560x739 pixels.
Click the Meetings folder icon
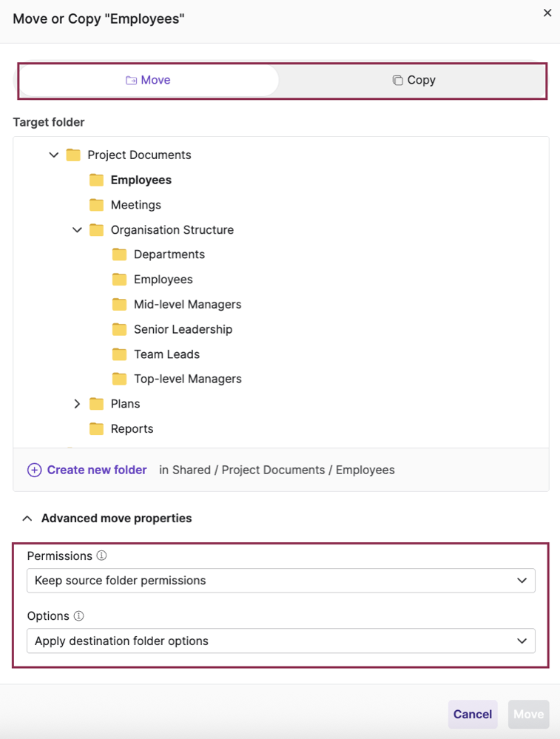pyautogui.click(x=96, y=205)
